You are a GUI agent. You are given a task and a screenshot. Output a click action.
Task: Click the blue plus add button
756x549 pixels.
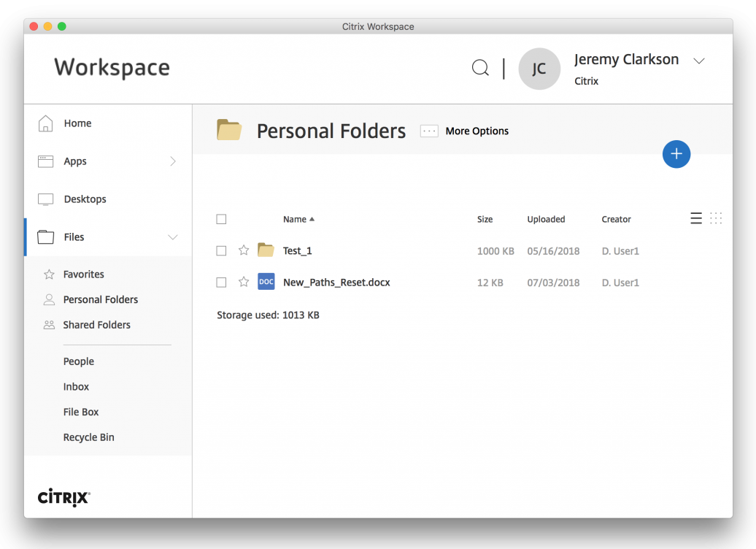tap(676, 154)
